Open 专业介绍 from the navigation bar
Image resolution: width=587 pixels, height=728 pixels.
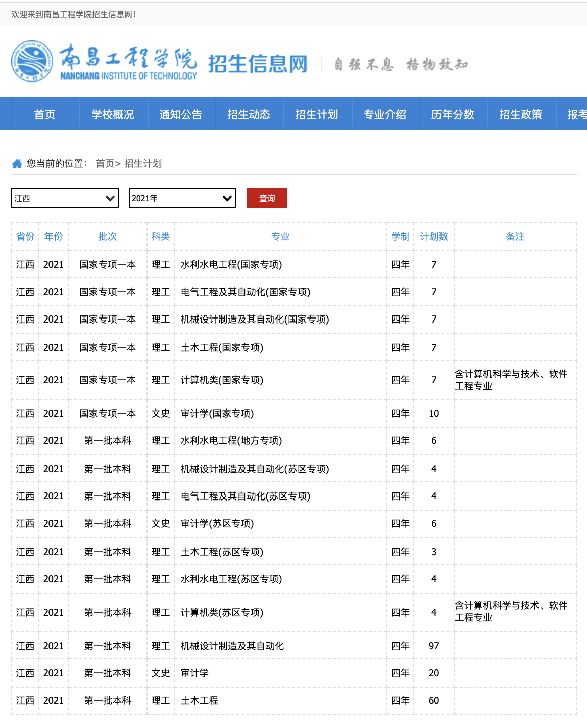click(x=384, y=114)
